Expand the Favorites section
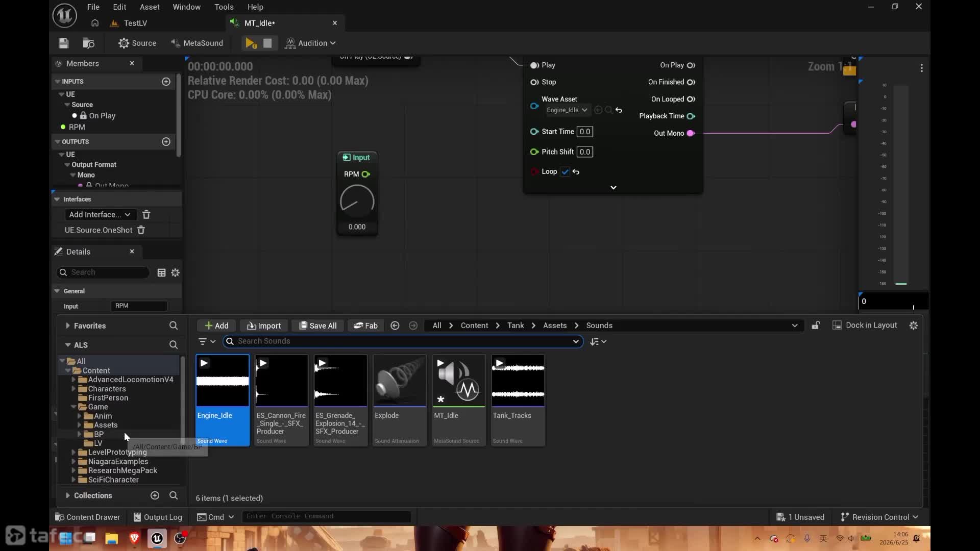980x551 pixels. 67,326
